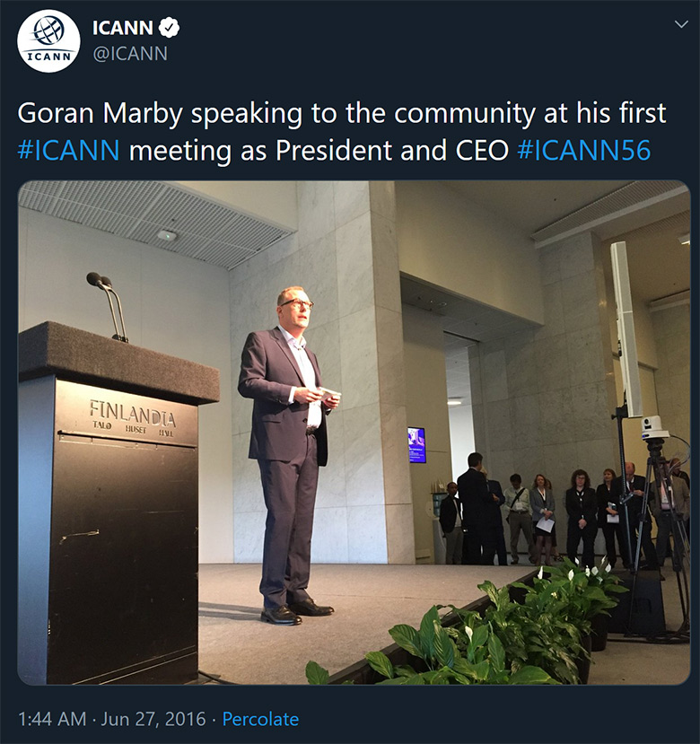Image resolution: width=700 pixels, height=744 pixels.
Task: Open the ICANN display name profile
Action: [x=122, y=28]
